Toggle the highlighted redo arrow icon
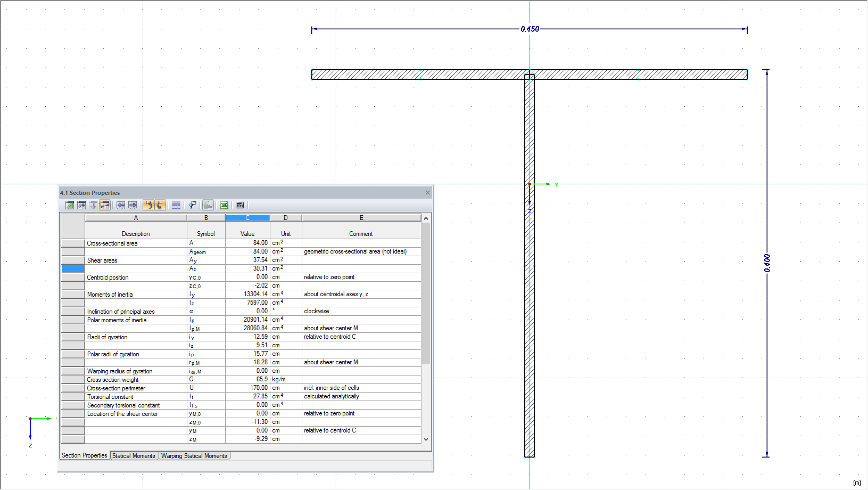 click(x=160, y=205)
